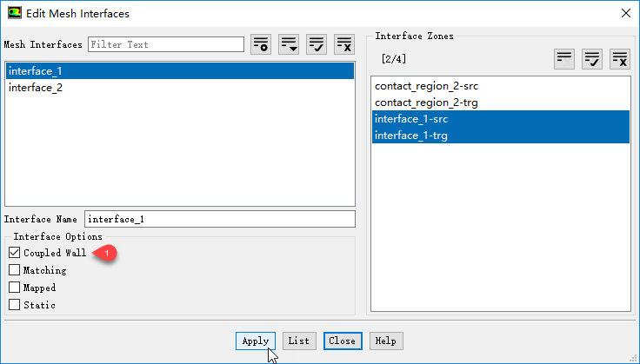Select all mesh interfaces with the checkmark list icon
Viewport: 640px width, 364px height.
point(317,45)
